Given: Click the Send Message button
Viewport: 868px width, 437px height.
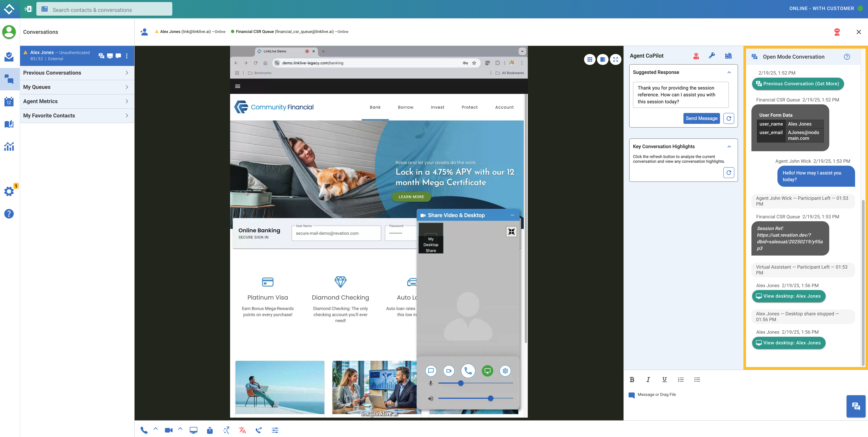Looking at the screenshot, I should tap(701, 118).
